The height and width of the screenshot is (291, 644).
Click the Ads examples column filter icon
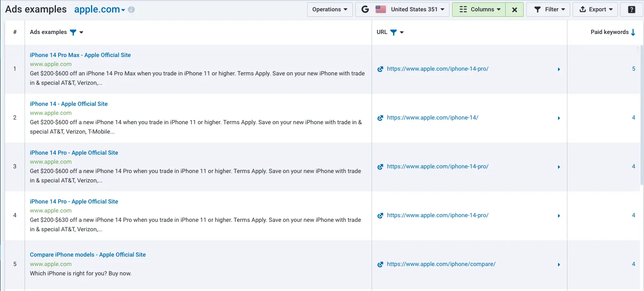[73, 32]
